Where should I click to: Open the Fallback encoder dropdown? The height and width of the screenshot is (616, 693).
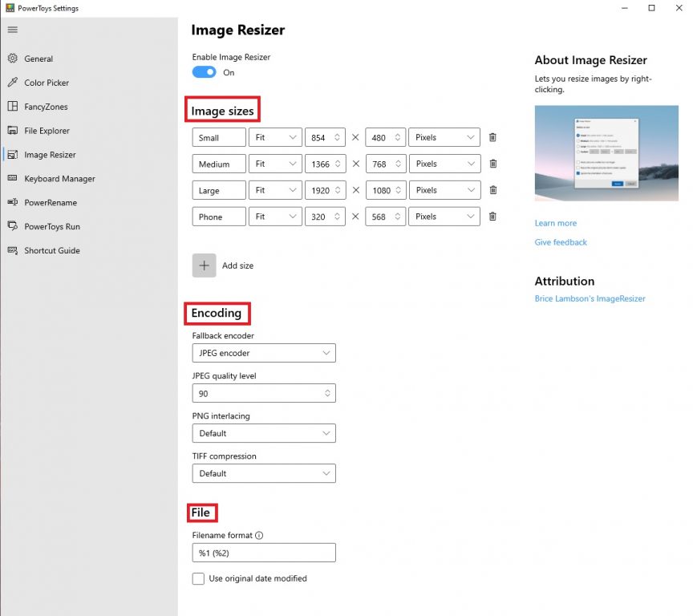264,353
